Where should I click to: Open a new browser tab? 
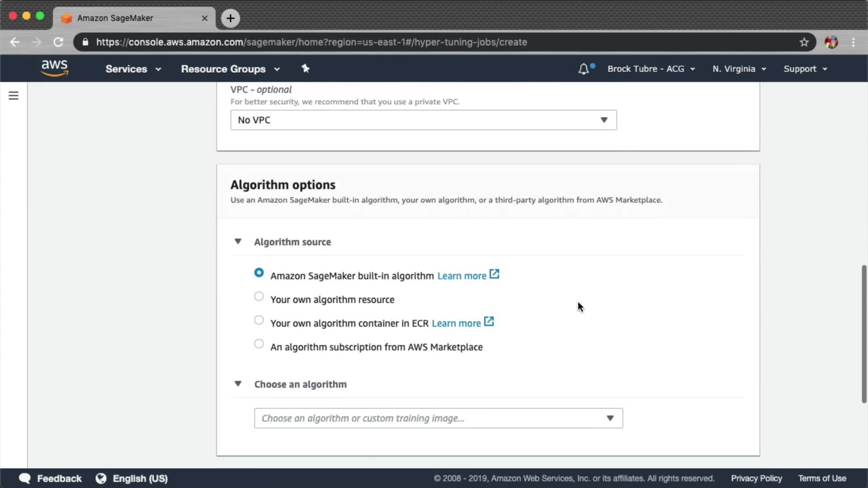pyautogui.click(x=231, y=18)
